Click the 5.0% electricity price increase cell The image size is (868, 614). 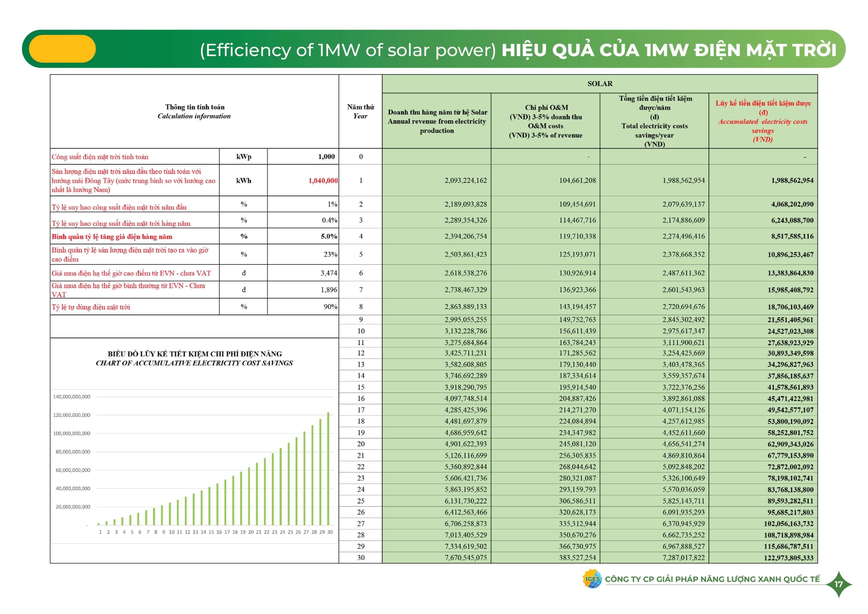[x=329, y=236]
